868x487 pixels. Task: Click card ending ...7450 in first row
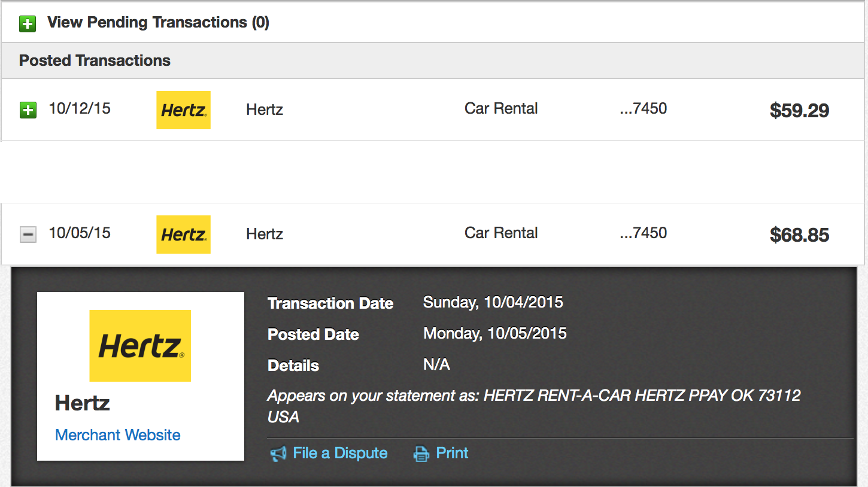coord(644,108)
